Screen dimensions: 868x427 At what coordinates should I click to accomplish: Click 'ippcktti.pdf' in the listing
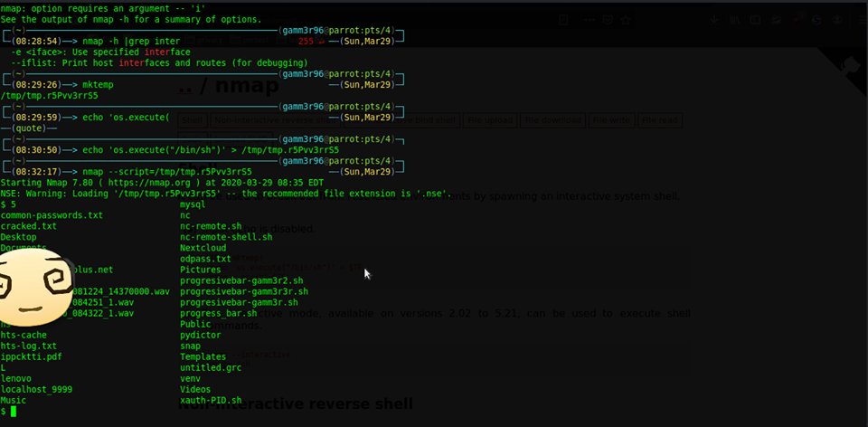click(x=31, y=356)
